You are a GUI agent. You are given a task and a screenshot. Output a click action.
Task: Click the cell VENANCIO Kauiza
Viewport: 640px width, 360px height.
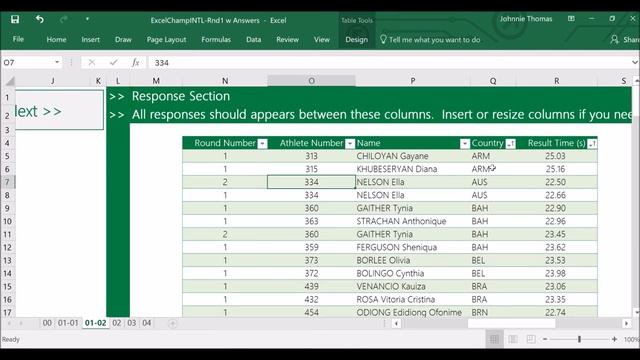[x=413, y=287]
